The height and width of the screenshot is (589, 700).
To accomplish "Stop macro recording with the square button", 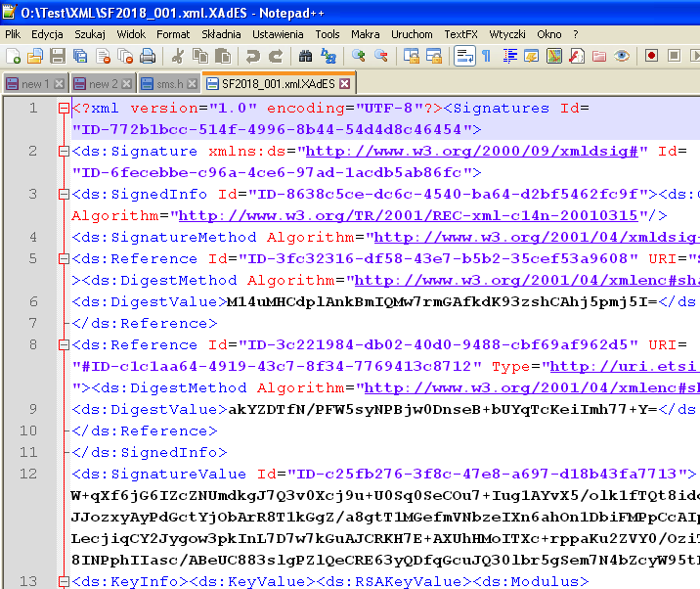I will [x=675, y=56].
